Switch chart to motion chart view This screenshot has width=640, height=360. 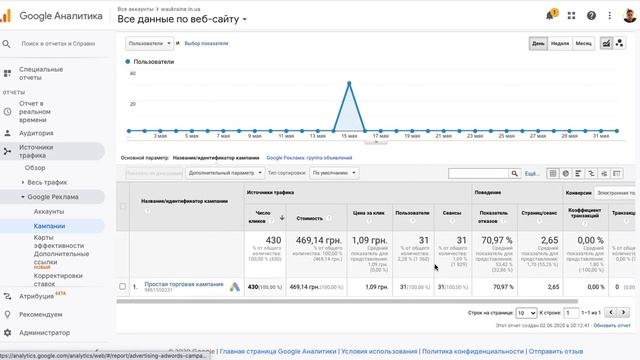619,43
